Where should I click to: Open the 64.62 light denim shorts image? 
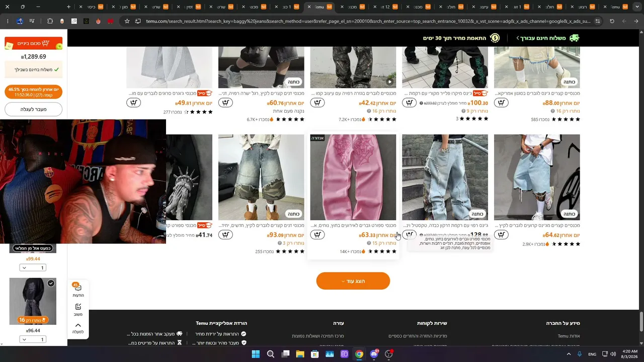537,177
